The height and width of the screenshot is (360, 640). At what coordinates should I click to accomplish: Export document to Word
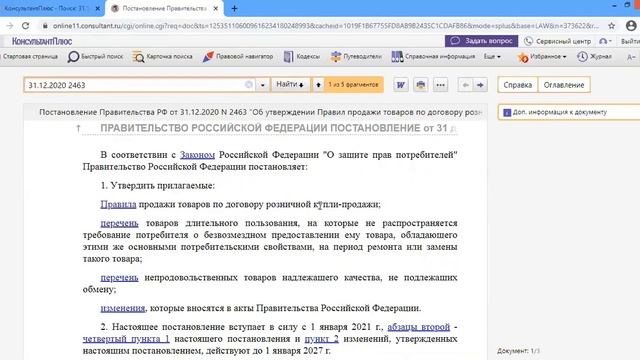click(x=401, y=85)
